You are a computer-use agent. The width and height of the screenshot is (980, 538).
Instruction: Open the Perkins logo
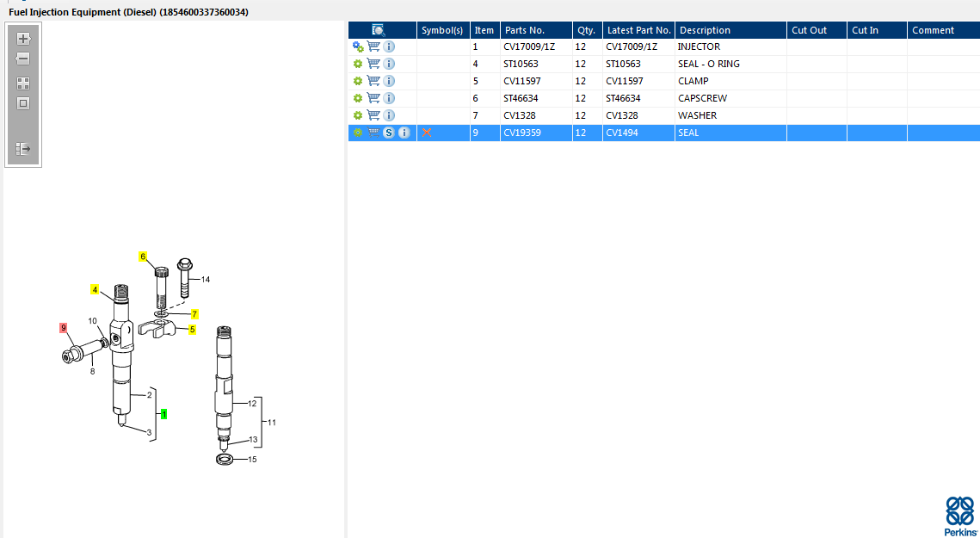pyautogui.click(x=959, y=516)
